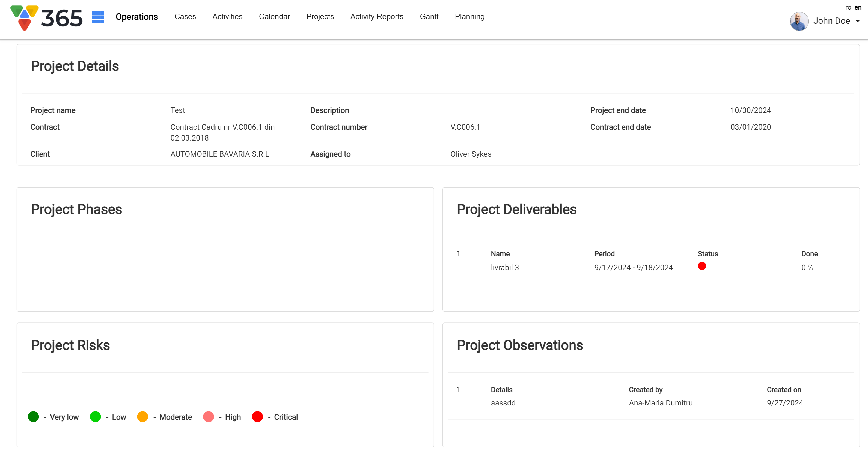Open the Cases menu item
The height and width of the screenshot is (454, 868).
185,16
